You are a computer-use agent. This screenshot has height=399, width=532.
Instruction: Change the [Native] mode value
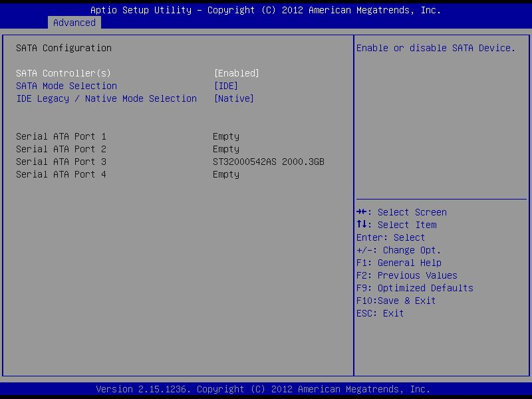(x=233, y=98)
